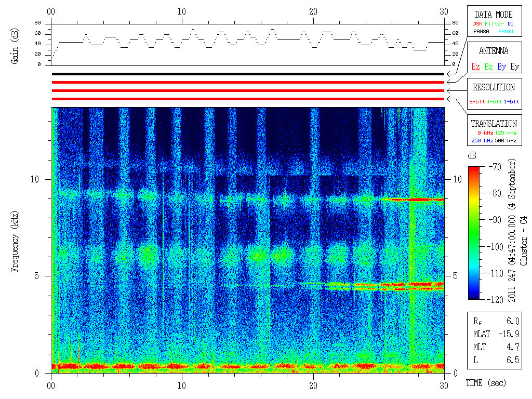
Task: Click the cyan PAN81 data mode label
Action: 506,32
